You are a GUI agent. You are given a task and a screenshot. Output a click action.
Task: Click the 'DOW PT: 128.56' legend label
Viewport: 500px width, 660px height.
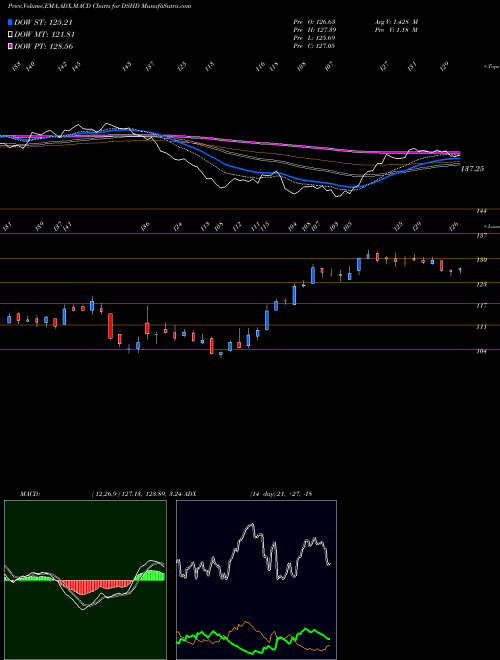(x=43, y=46)
